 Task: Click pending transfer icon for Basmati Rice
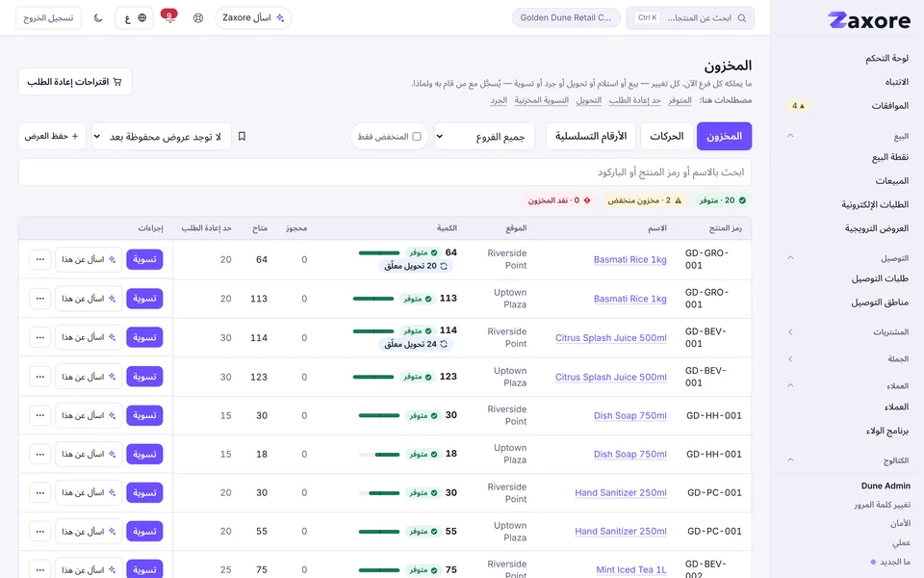(x=445, y=266)
